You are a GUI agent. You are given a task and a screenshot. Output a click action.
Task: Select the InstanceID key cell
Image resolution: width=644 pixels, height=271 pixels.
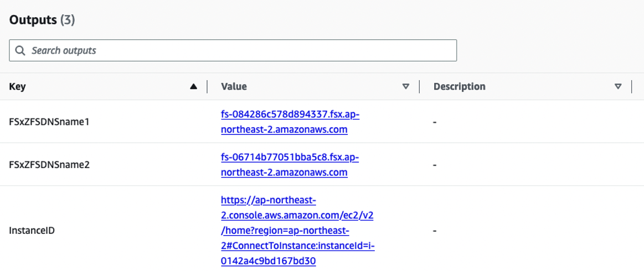coord(32,231)
